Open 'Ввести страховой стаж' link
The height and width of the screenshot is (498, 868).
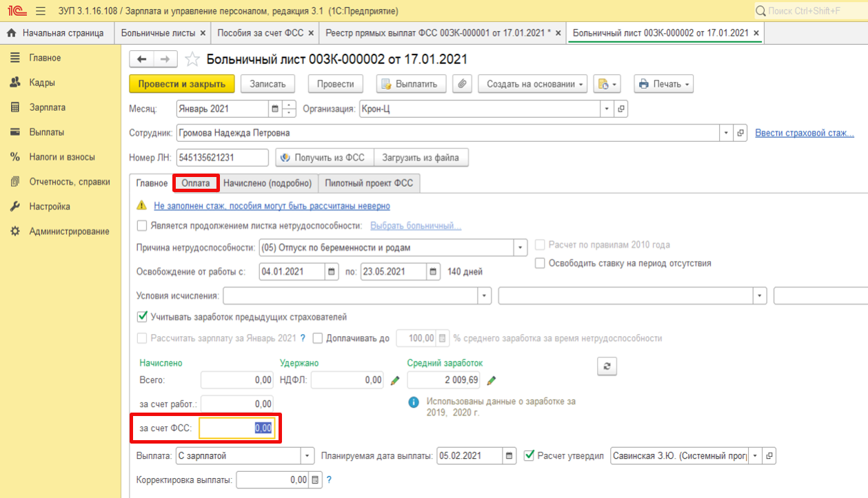pos(804,133)
